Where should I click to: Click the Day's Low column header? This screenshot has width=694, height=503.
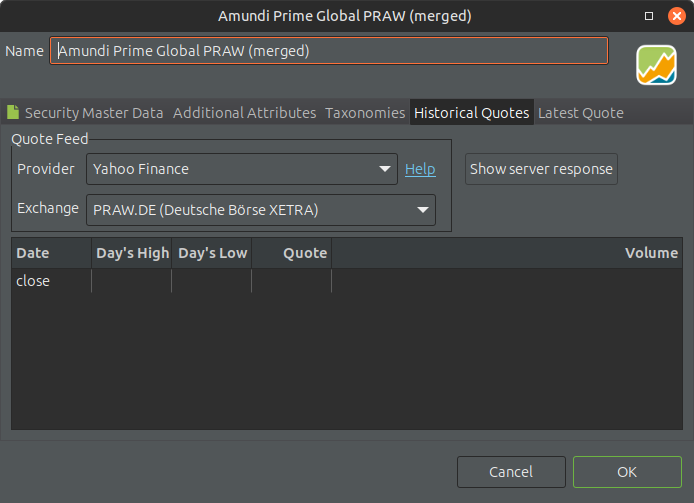[212, 253]
